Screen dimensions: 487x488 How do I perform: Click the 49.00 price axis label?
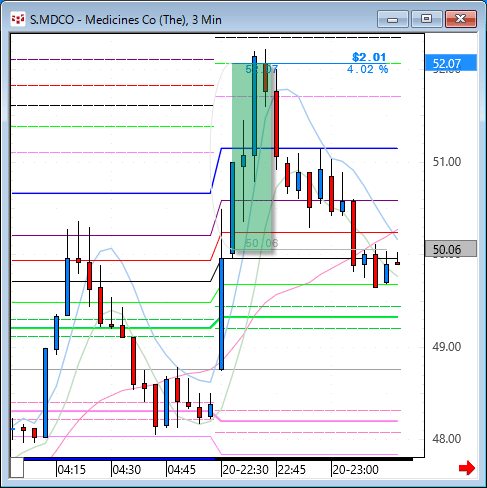[x=447, y=347]
